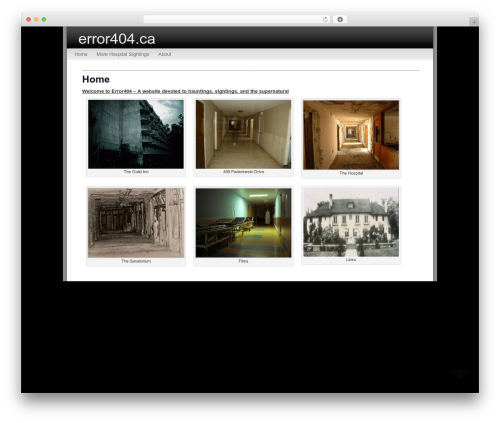Open the Links mansion photo thumbnail
This screenshot has width=500, height=423.
coord(351,222)
